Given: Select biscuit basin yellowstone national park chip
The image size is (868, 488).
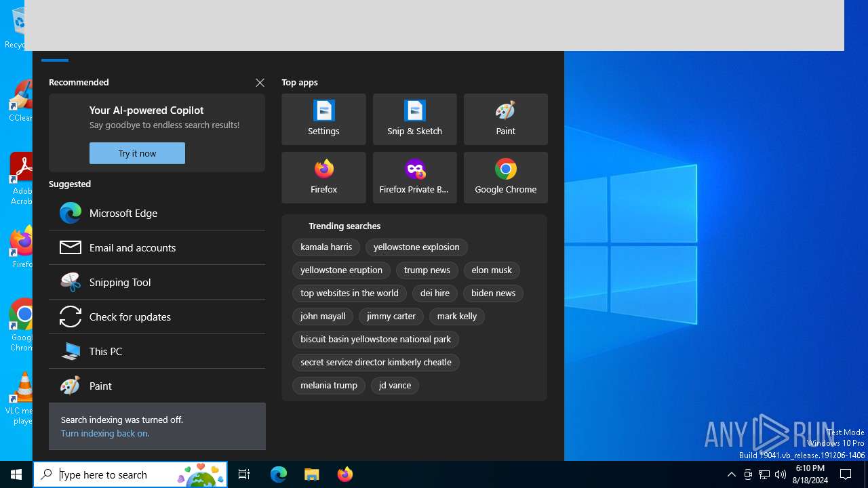Looking at the screenshot, I should pos(376,340).
